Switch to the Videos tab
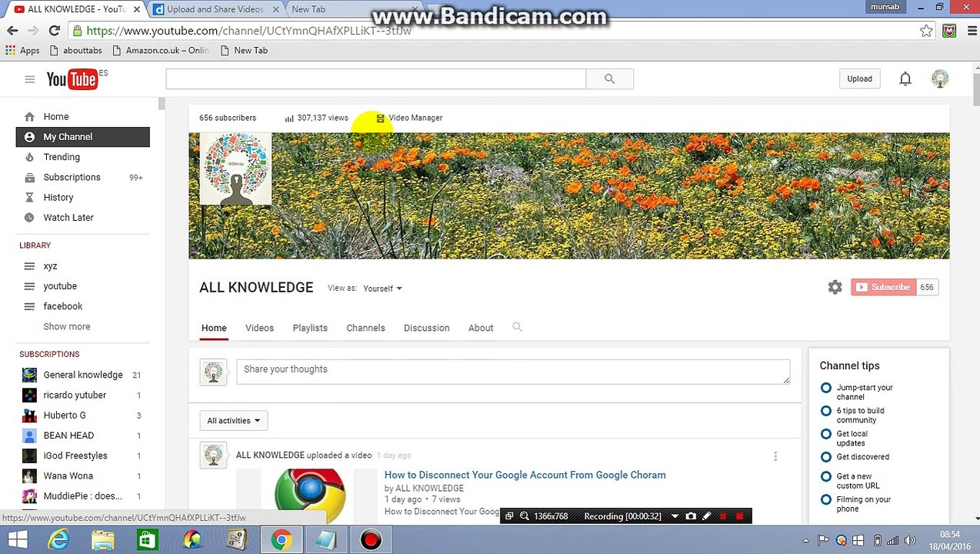The width and height of the screenshot is (980, 554). click(x=259, y=328)
